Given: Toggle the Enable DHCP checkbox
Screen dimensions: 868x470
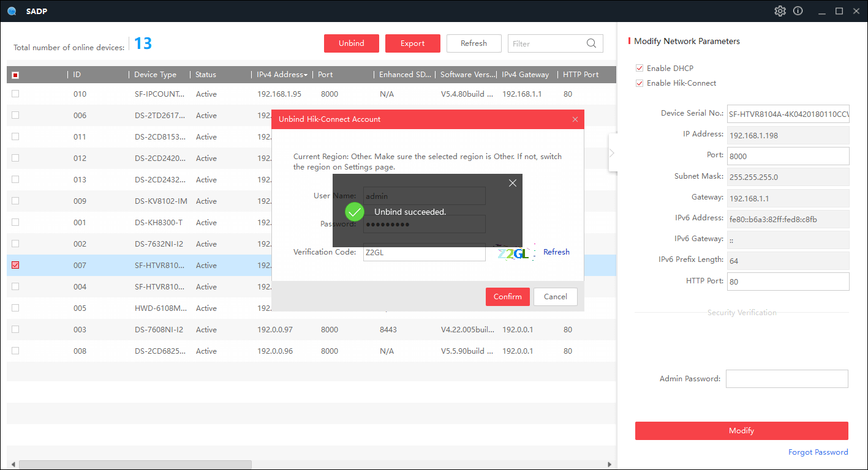Looking at the screenshot, I should click(x=640, y=68).
